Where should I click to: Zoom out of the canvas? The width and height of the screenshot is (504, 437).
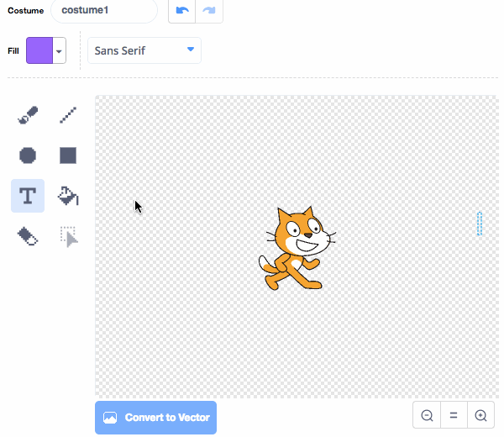[427, 415]
